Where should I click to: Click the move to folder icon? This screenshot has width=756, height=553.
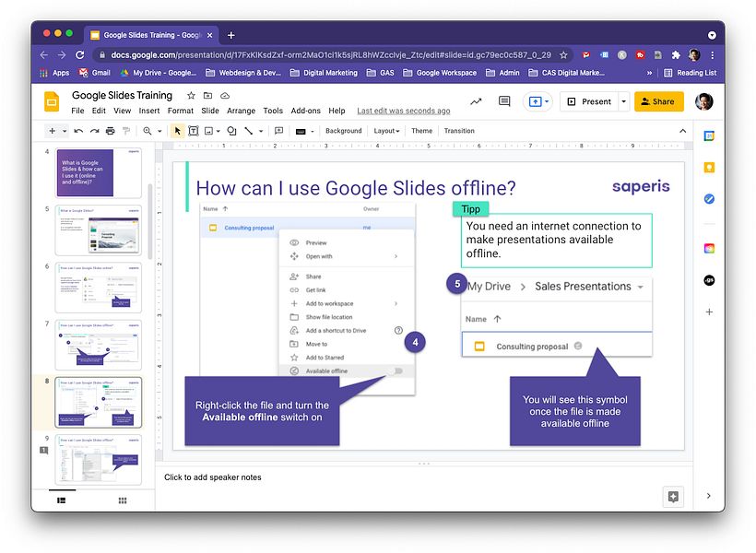pyautogui.click(x=207, y=96)
